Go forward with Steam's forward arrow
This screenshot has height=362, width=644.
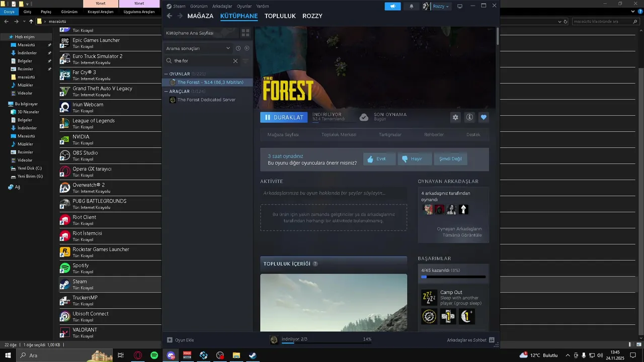(180, 16)
